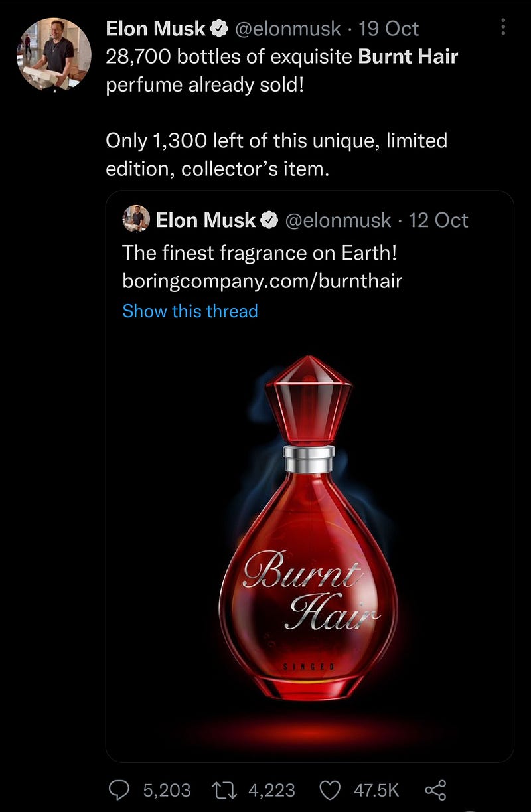
Task: Open Elon Musk's large profile avatar
Action: (54, 54)
